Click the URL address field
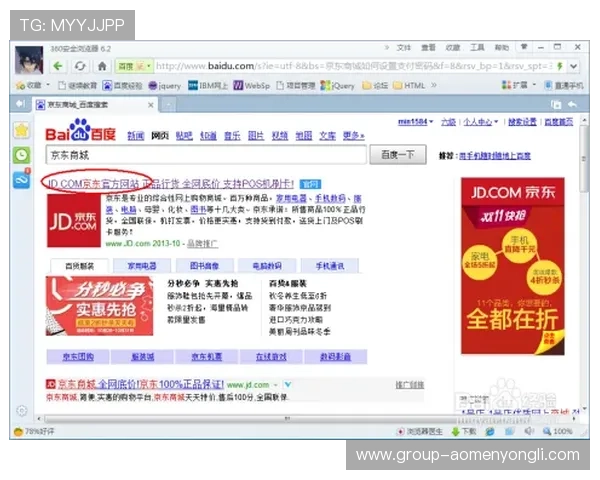This screenshot has height=480, width=600. tap(354, 66)
